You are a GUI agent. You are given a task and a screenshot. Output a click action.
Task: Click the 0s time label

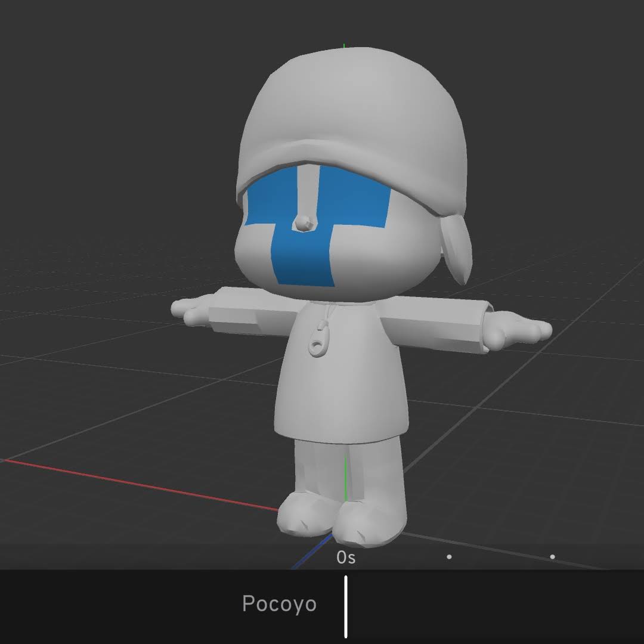pos(346,558)
